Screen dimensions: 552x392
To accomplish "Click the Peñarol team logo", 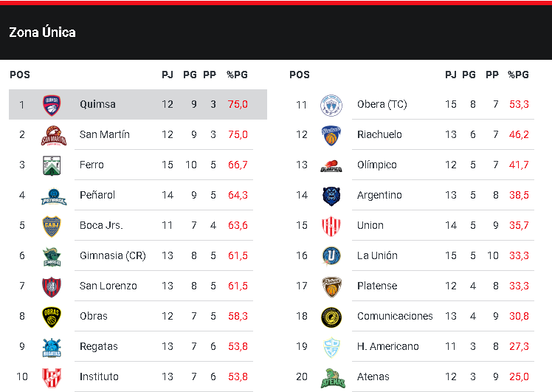I will [x=51, y=196].
